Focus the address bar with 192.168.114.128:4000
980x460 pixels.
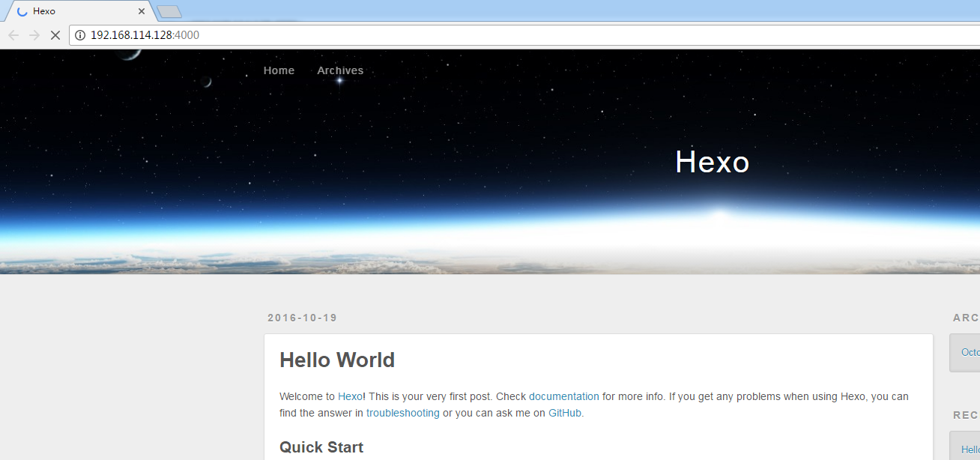click(x=524, y=35)
